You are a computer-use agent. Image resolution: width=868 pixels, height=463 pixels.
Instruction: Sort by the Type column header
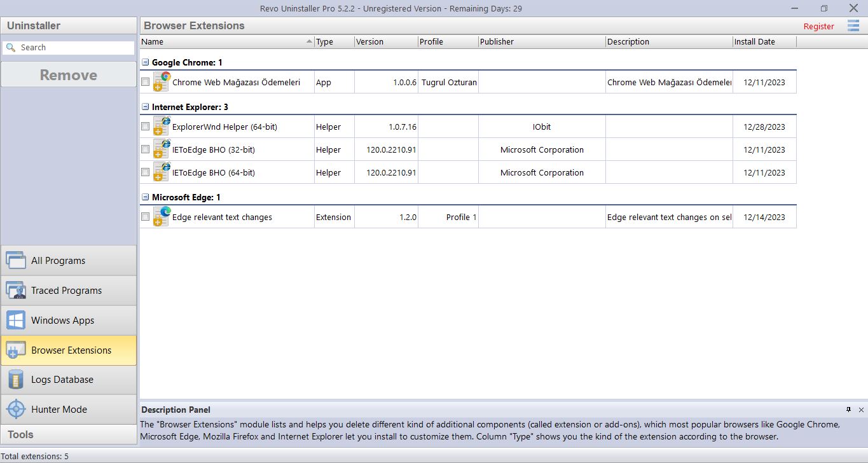334,41
